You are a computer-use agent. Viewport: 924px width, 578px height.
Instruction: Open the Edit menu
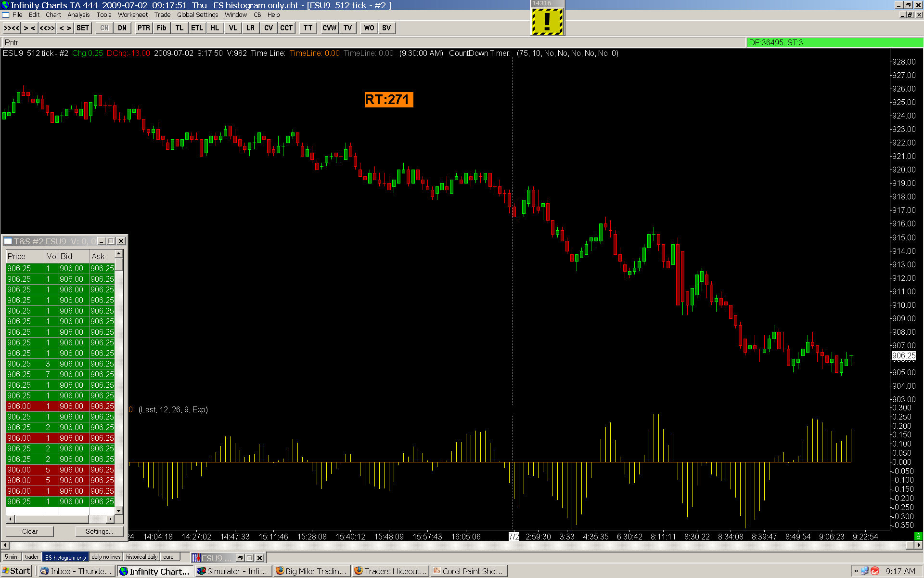pos(34,15)
